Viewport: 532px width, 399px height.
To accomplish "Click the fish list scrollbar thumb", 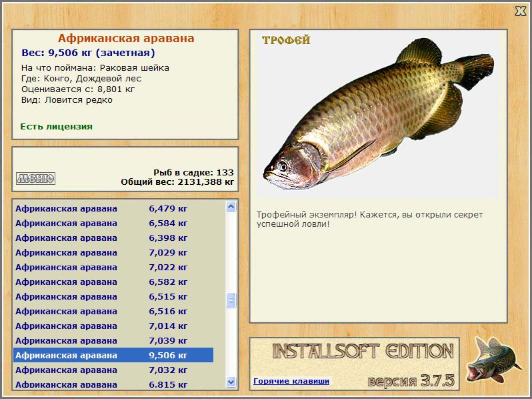I will pyautogui.click(x=231, y=300).
